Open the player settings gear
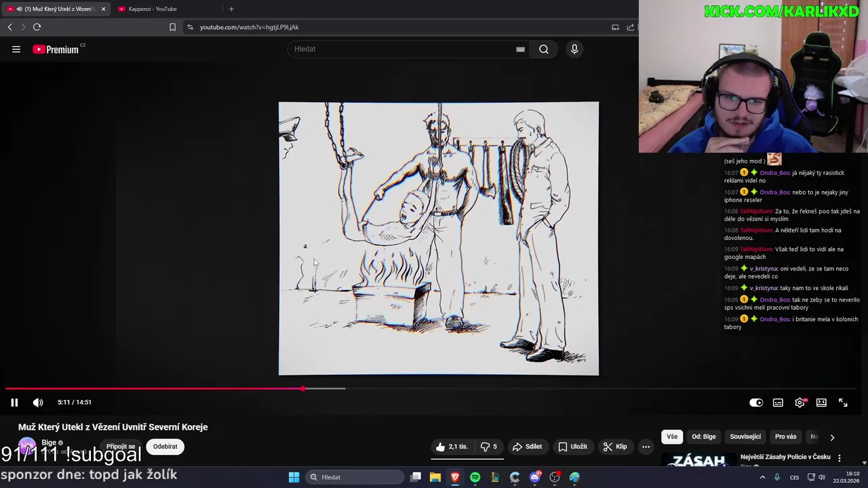This screenshot has width=868, height=488. (800, 403)
